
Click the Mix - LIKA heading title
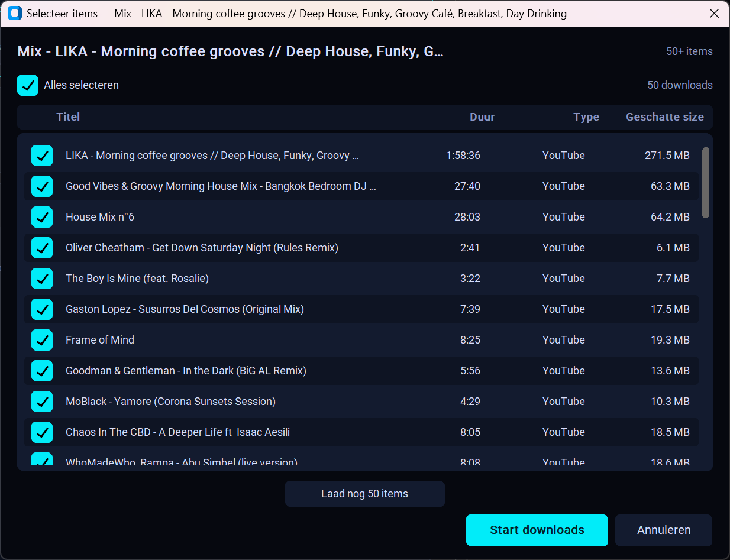tap(231, 51)
